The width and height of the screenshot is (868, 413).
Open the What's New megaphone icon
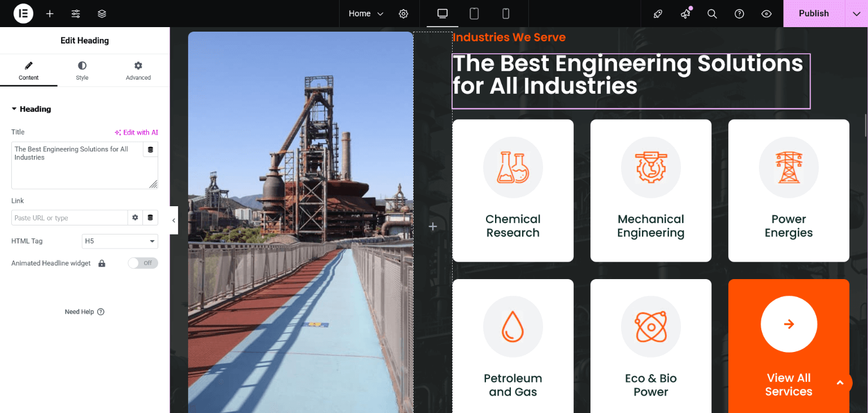coord(685,14)
